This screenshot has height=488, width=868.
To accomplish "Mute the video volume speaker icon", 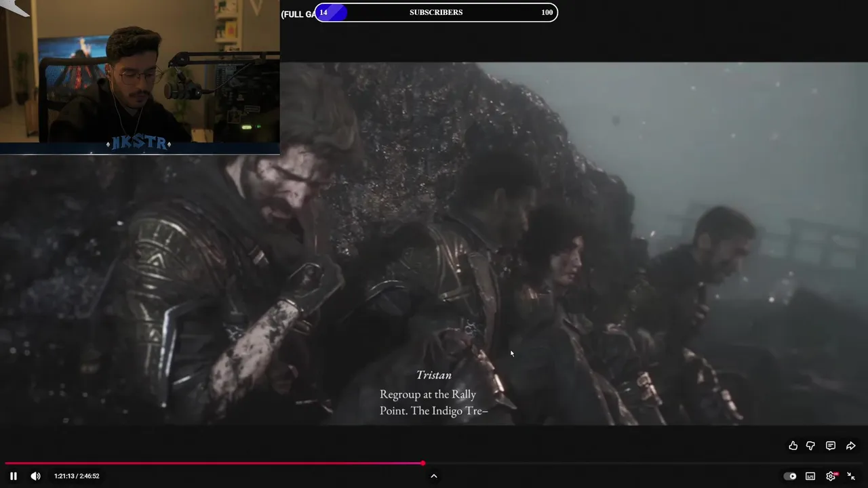I will click(x=35, y=476).
